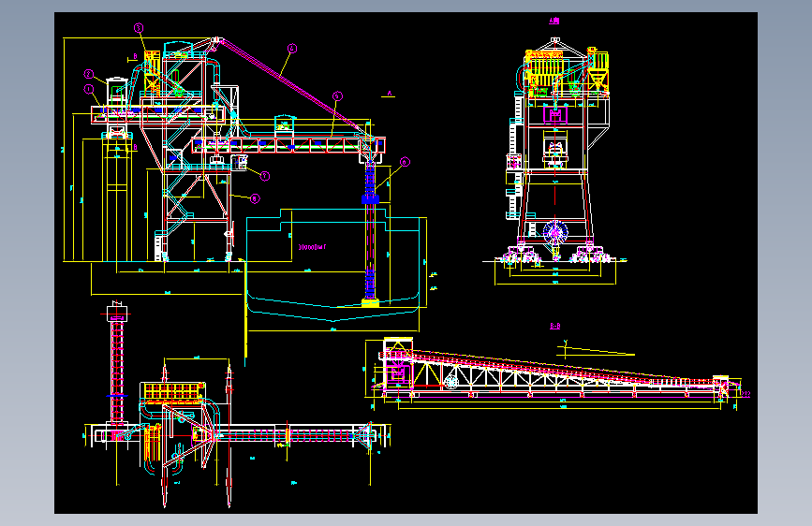The width and height of the screenshot is (812, 526).
Task: Click callout balloon number 3
Action: pyautogui.click(x=139, y=28)
